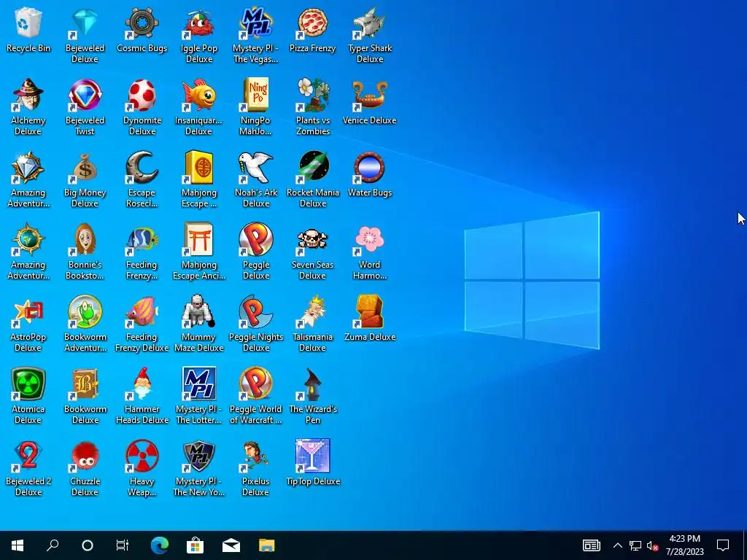This screenshot has width=747, height=560.
Task: Click the Cortana circle button
Action: point(88,545)
